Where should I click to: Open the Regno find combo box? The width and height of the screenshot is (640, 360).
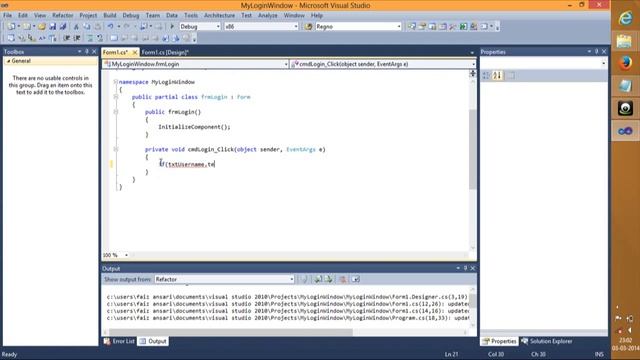(399, 27)
